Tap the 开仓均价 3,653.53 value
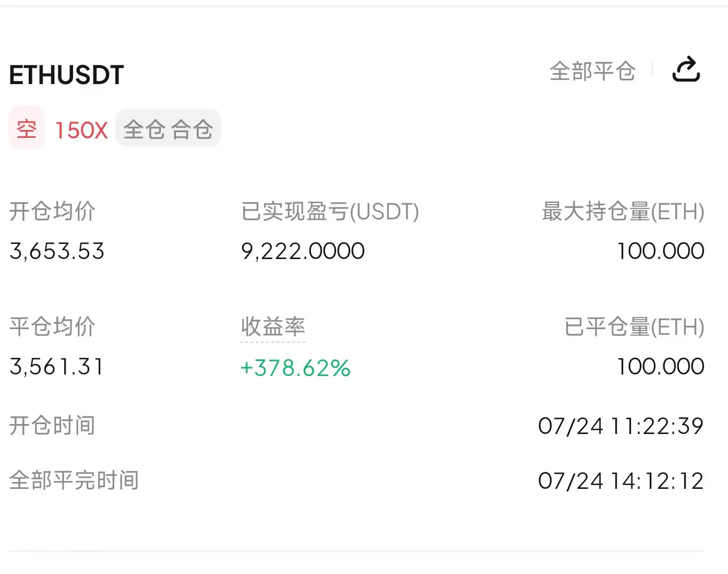Viewport: 728px width, 574px height. click(57, 251)
